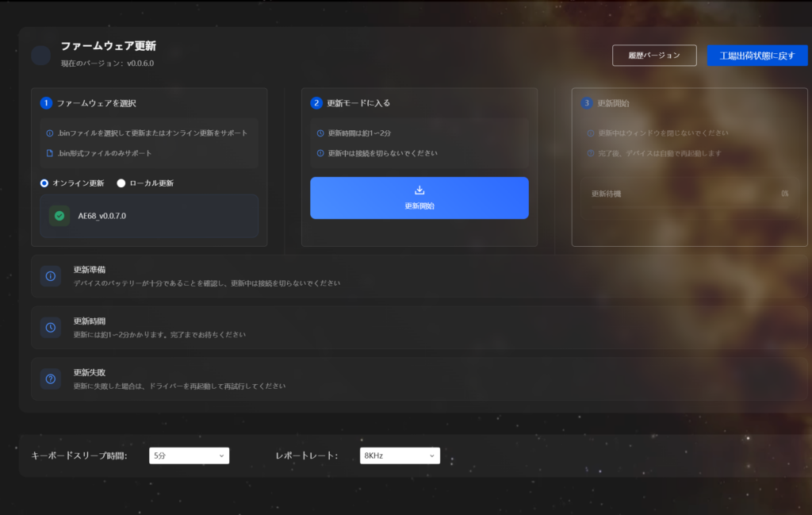Click the green checkmark icon beside AE68_v0.0.7.0

59,216
